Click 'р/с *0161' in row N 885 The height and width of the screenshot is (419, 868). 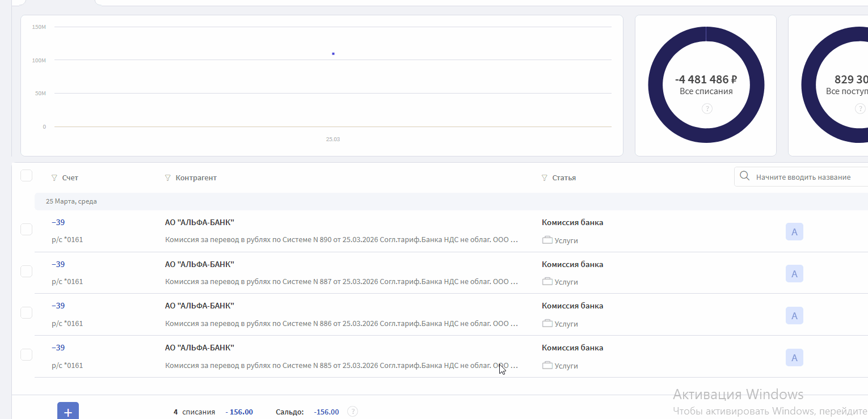(x=67, y=366)
